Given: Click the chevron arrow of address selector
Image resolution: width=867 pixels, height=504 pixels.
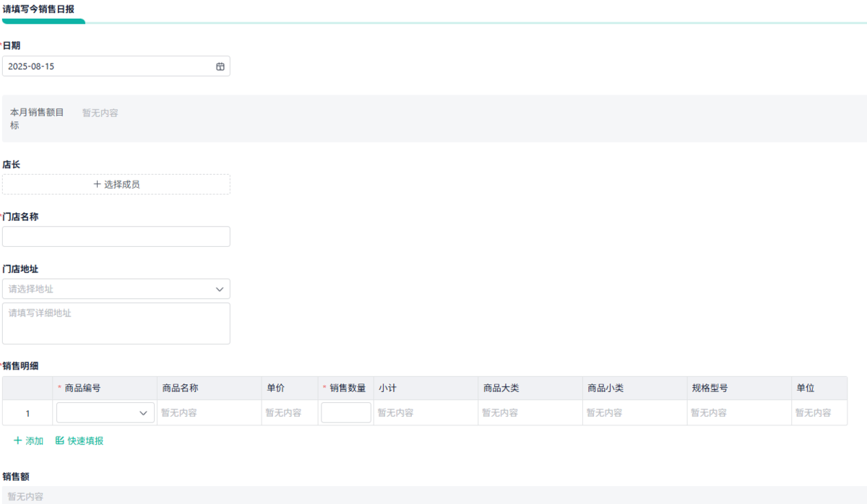Looking at the screenshot, I should click(x=220, y=289).
